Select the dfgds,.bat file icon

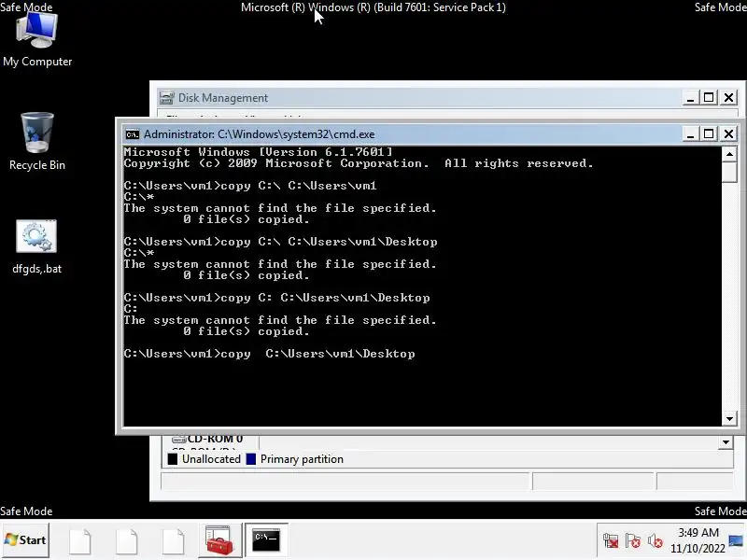(36, 246)
